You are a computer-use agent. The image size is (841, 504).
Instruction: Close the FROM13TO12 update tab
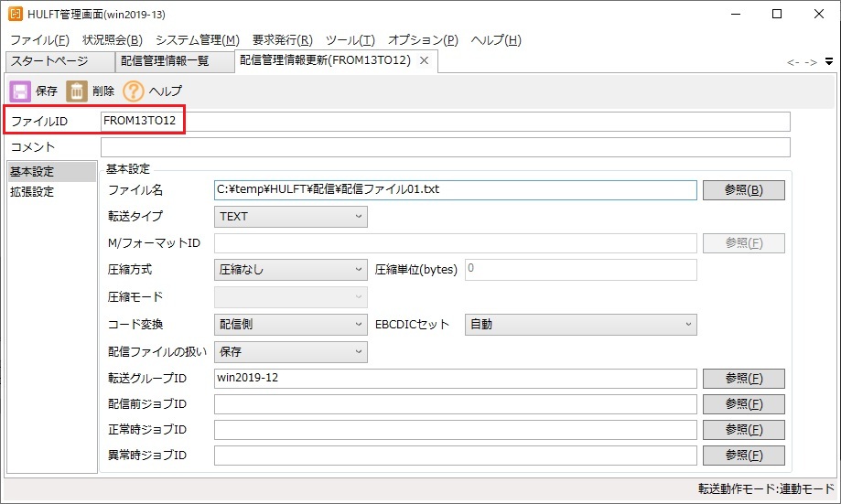tap(424, 60)
